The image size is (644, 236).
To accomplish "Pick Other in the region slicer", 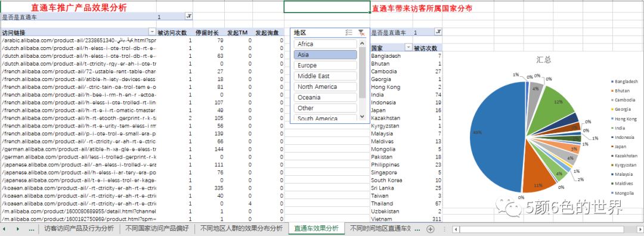I will click(x=326, y=108).
